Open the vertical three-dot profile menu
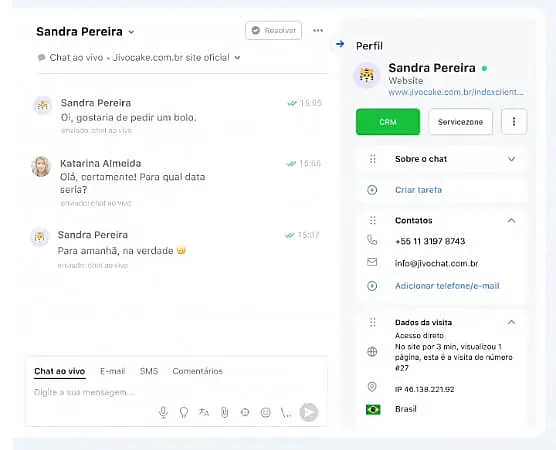This screenshot has height=450, width=556. (x=514, y=122)
